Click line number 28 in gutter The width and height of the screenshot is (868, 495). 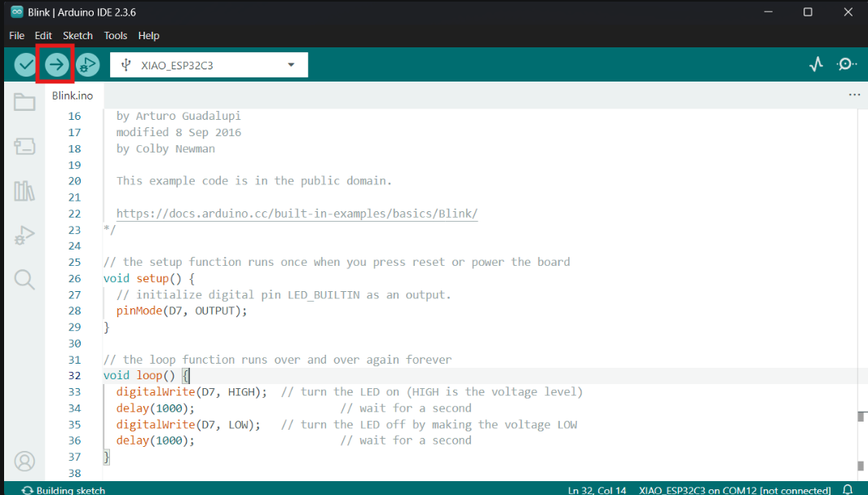[75, 311]
